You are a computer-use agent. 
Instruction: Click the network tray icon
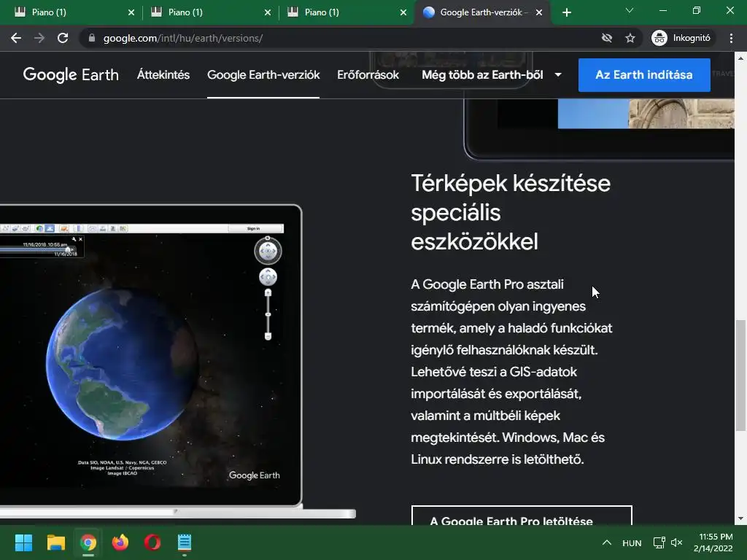(x=659, y=542)
